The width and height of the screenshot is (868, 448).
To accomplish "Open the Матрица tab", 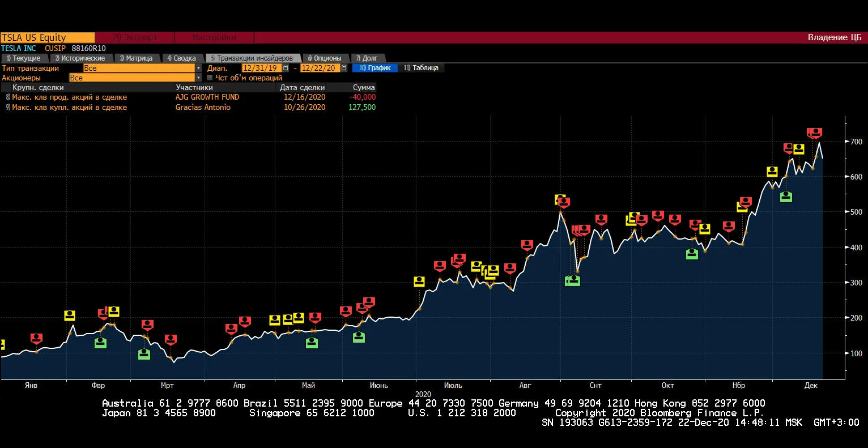I will pos(136,58).
